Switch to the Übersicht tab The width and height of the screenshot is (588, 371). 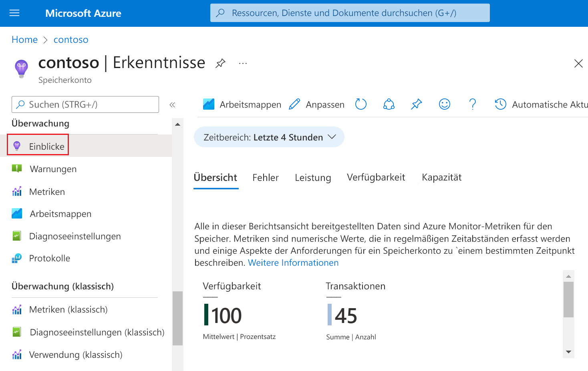coord(215,178)
